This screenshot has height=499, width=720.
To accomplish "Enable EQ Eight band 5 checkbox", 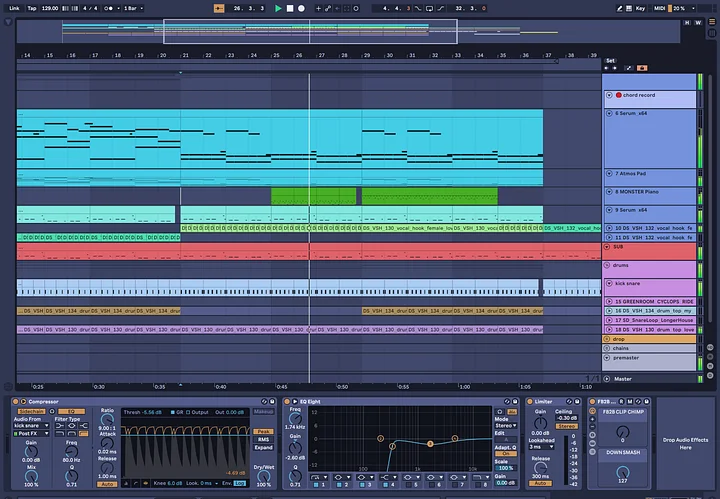I will tap(409, 485).
